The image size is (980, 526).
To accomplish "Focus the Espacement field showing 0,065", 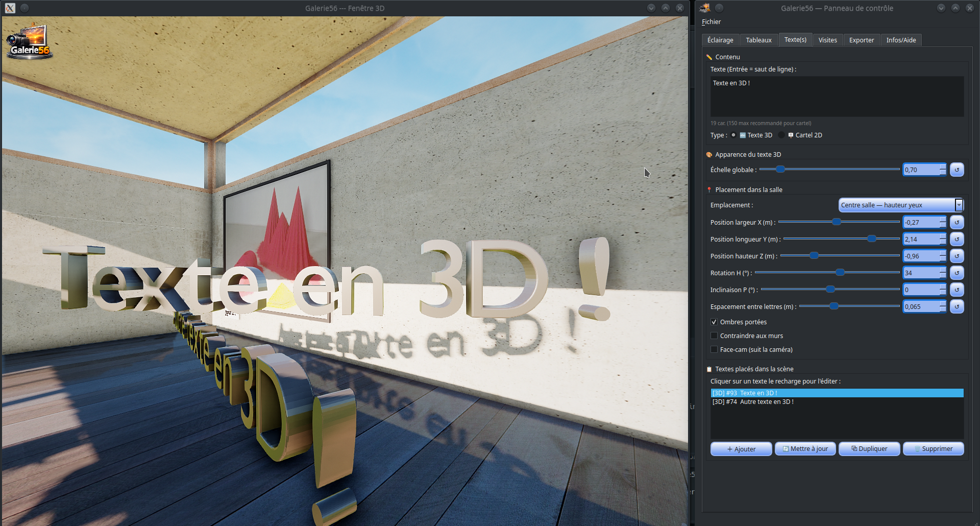I will tap(921, 306).
